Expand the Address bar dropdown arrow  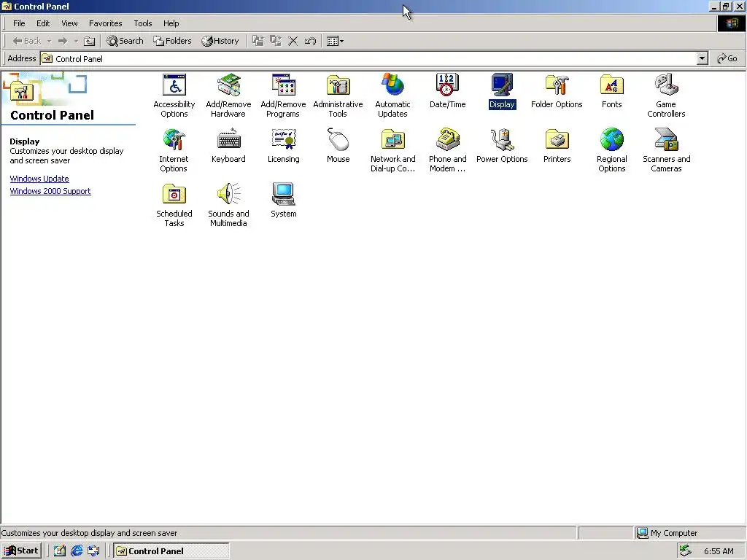tap(702, 58)
